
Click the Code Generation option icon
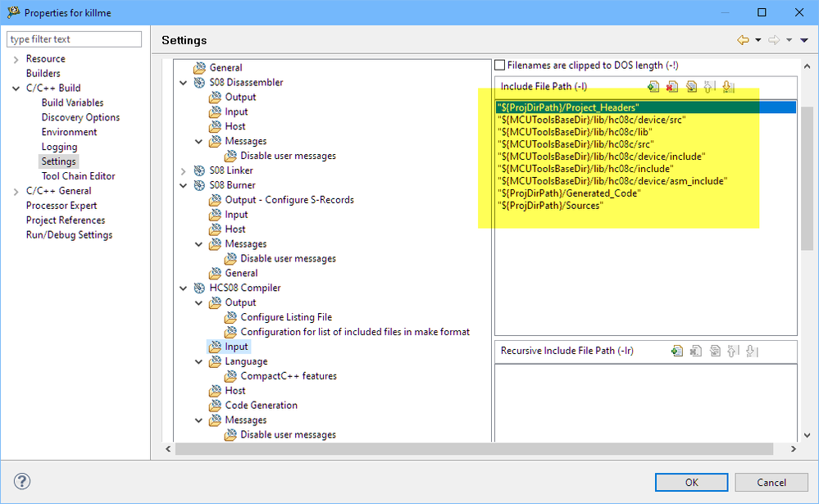(215, 406)
